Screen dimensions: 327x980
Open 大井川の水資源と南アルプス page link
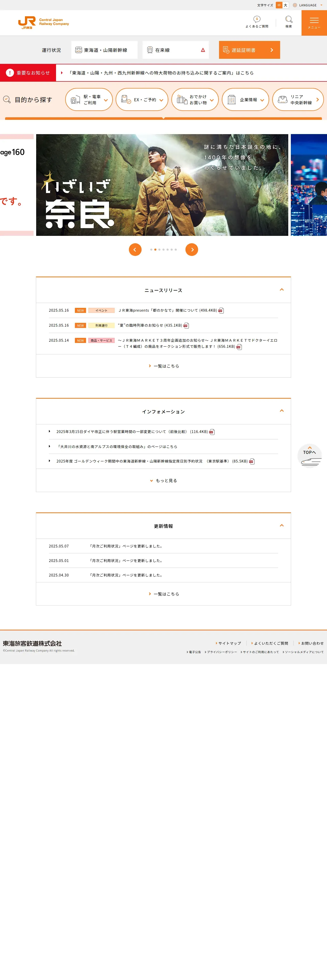(x=117, y=447)
